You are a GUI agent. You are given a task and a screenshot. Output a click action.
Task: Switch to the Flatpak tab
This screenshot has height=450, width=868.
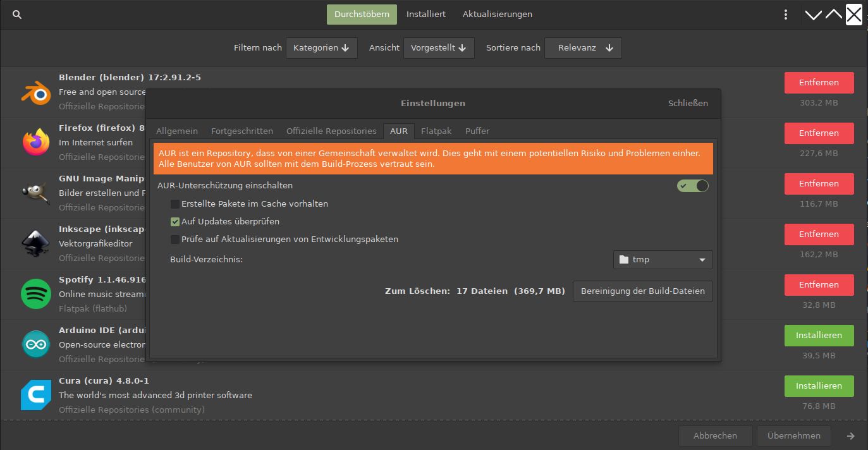[x=436, y=131]
